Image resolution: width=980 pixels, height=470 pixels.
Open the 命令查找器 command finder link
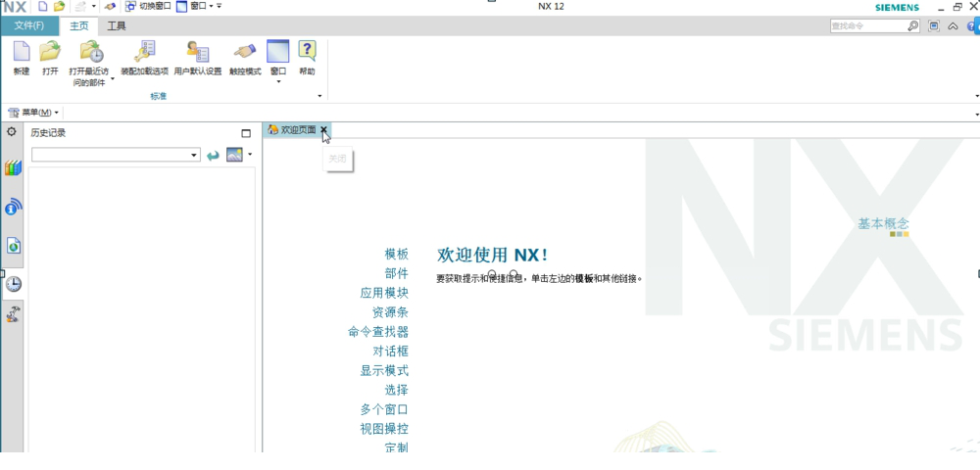[x=378, y=331]
